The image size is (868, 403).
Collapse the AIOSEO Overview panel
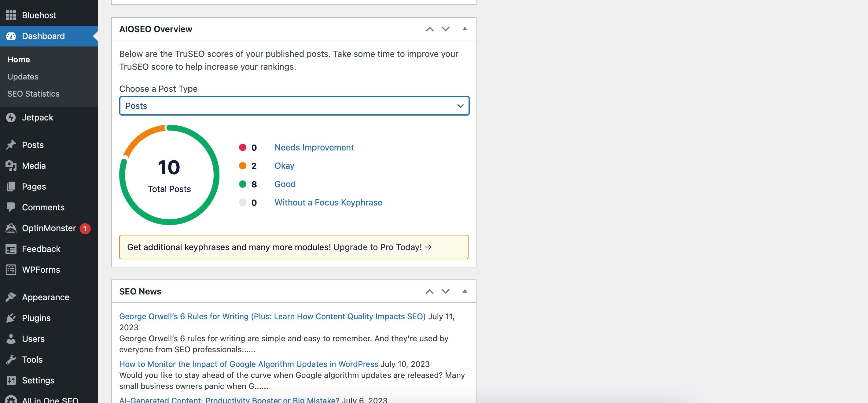[465, 29]
